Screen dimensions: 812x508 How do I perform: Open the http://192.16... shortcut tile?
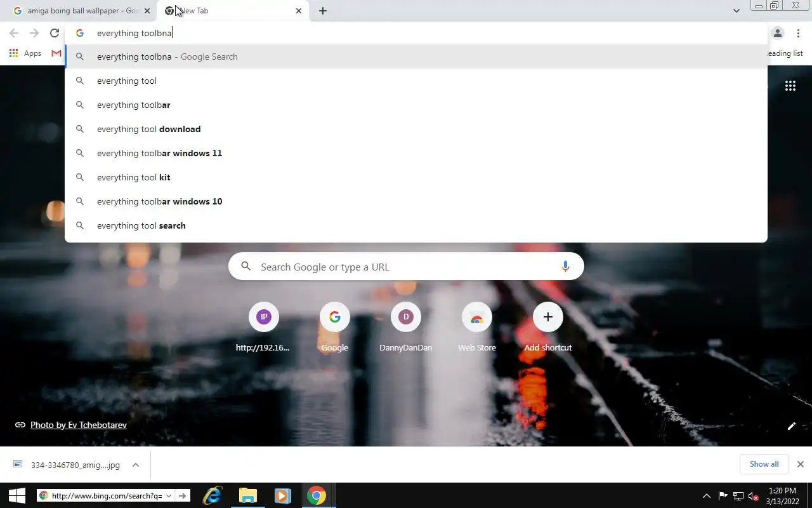(x=263, y=327)
